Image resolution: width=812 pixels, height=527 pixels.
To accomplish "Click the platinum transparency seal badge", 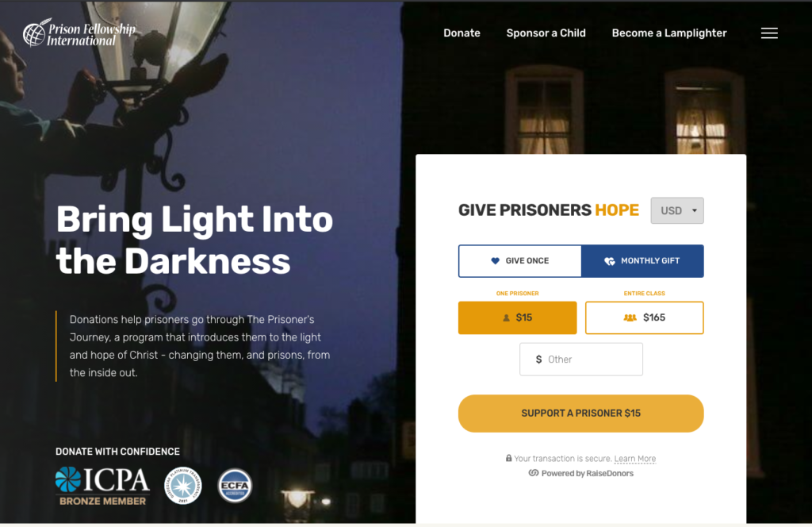I will (183, 486).
